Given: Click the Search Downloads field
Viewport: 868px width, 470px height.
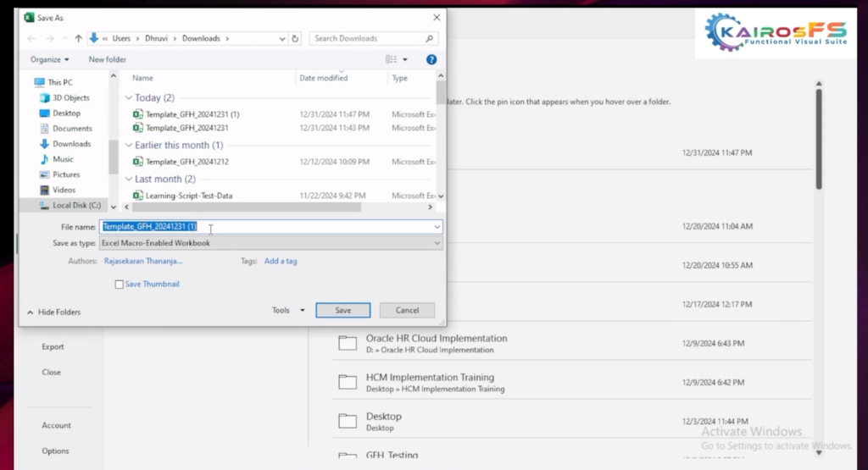Looking at the screenshot, I should 369,38.
